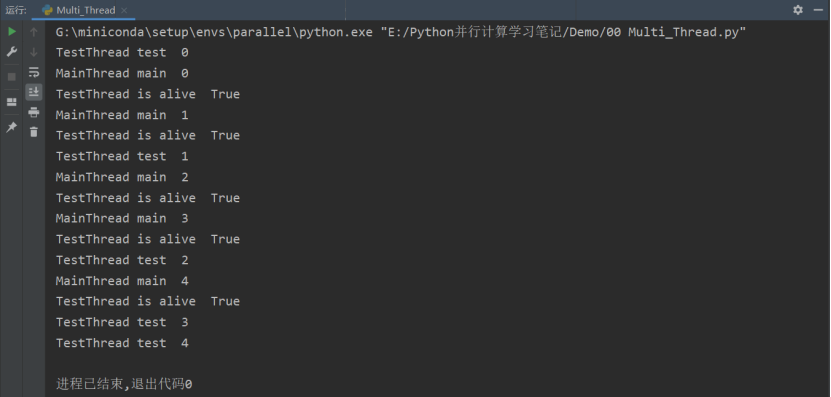Click the gray stop process square
The width and height of the screenshot is (831, 397).
tap(12, 77)
